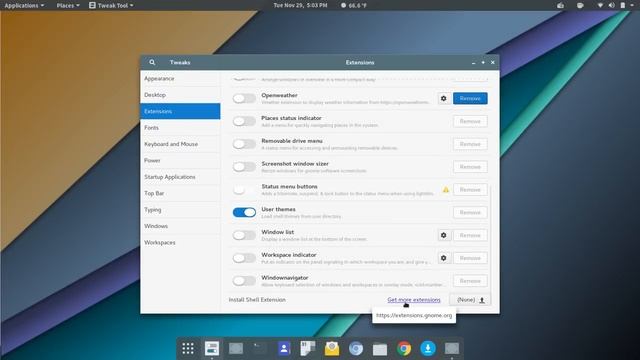Open the clock and calendar in top bar
The image size is (640, 360).
point(300,5)
